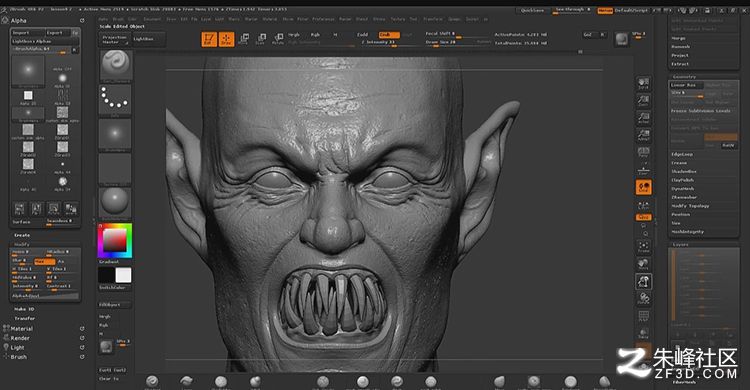Click the GoZ button
This screenshot has height=390, width=750.
tap(588, 34)
